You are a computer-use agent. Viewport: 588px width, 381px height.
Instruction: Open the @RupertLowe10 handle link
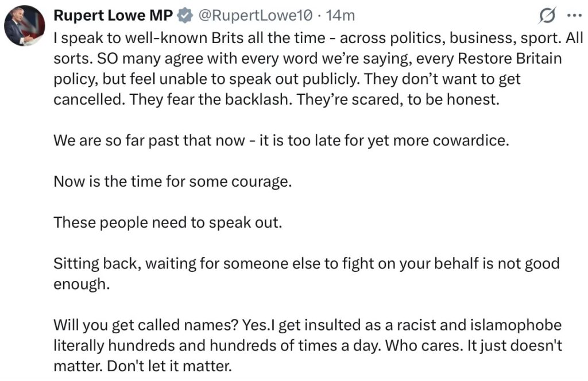tap(255, 17)
